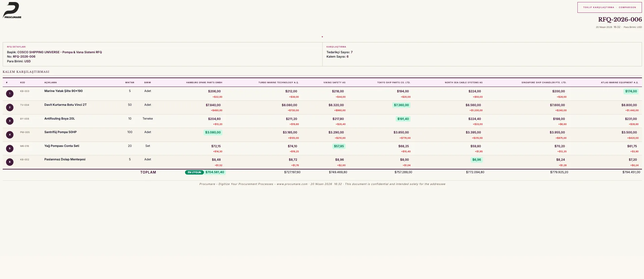Select row number 1 circle badge
644x279 pixels.
(10, 94)
